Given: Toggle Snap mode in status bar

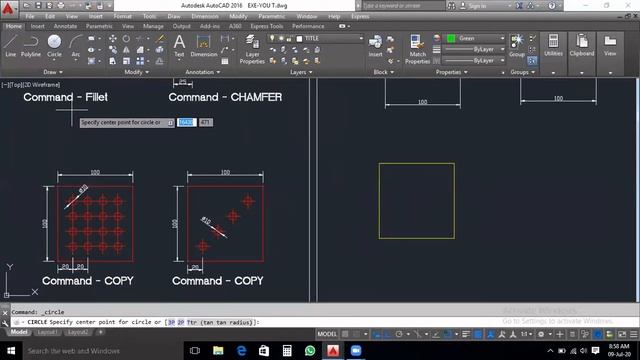Looking at the screenshot, I should [x=356, y=334].
